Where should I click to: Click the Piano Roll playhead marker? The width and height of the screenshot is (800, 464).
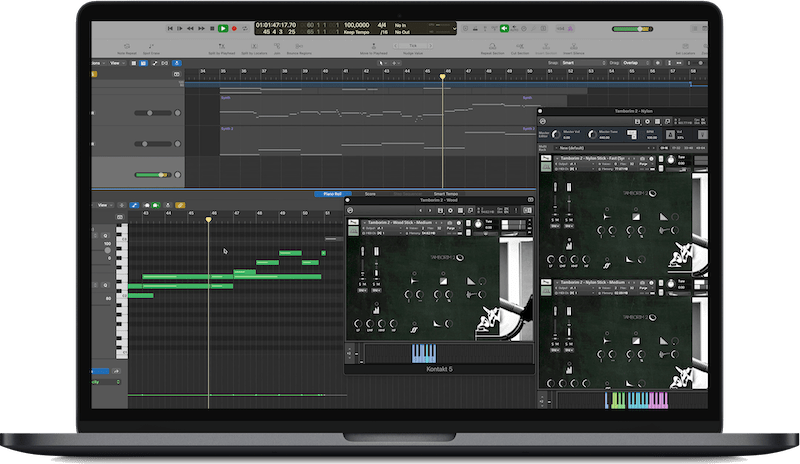point(208,219)
